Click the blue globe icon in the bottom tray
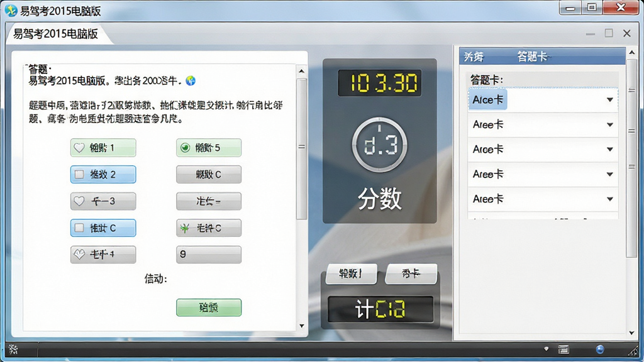Image resolution: width=644 pixels, height=362 pixels. (600, 349)
